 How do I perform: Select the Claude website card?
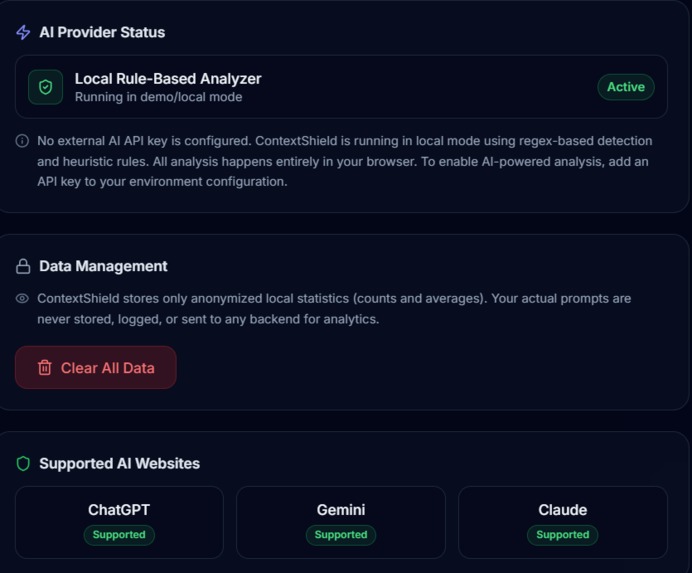563,522
